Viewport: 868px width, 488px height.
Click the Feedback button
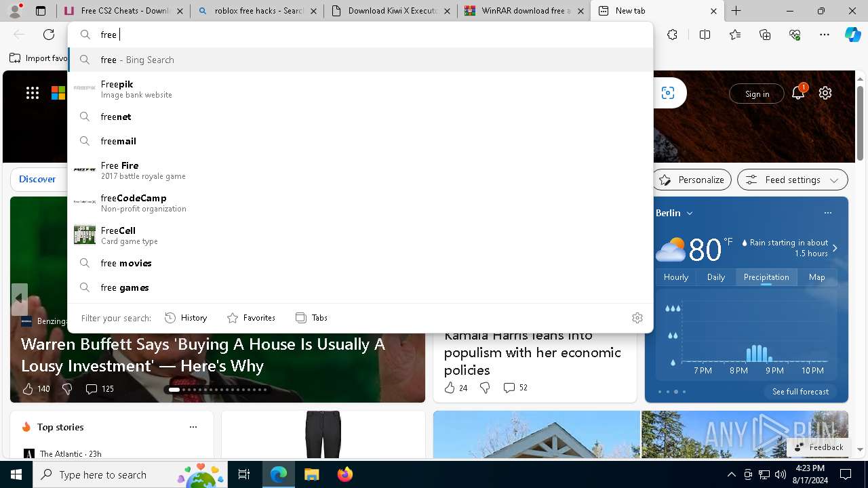pos(818,447)
